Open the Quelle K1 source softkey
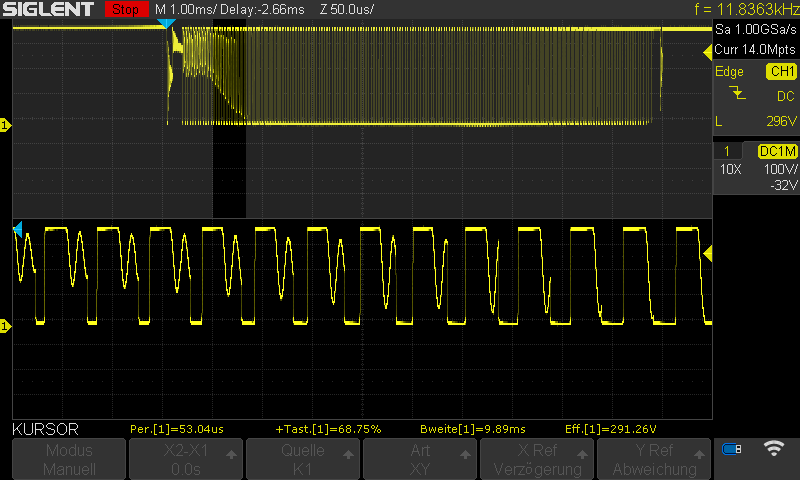Viewport: 800px width, 480px height. [x=303, y=459]
